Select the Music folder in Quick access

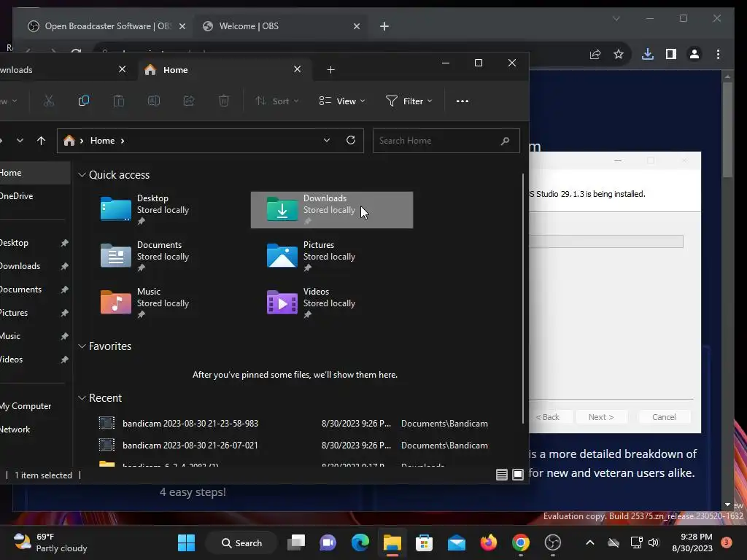tap(166, 303)
